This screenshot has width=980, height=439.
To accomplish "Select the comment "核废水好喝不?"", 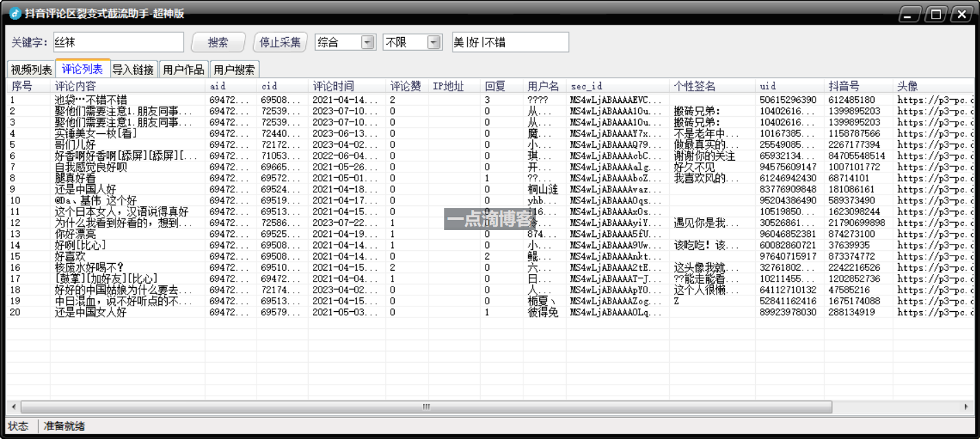I will tap(89, 267).
